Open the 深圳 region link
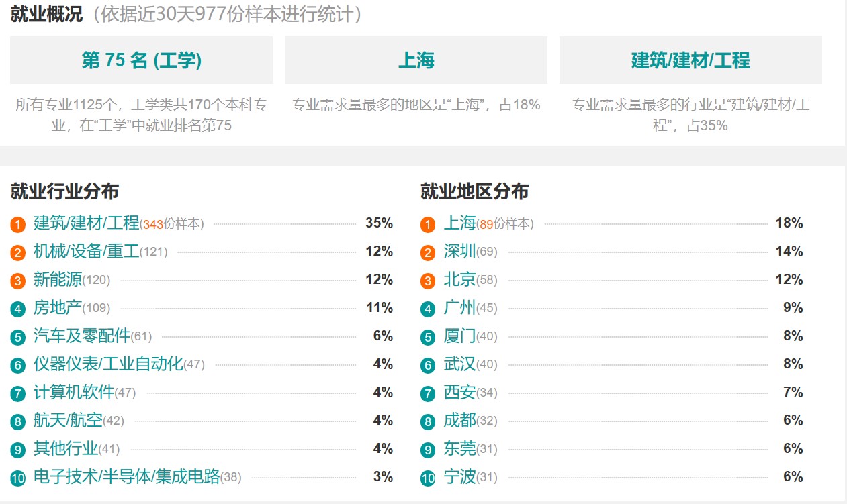 pos(459,252)
